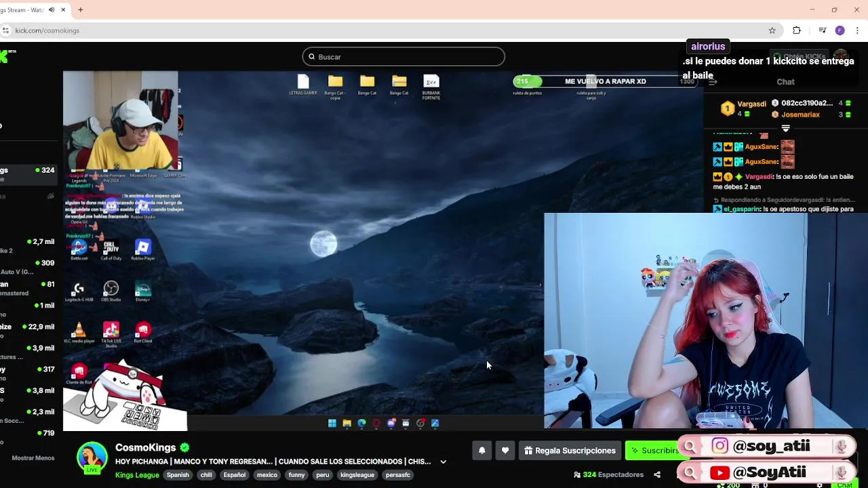Open el_gasparin username in chat
868x488 pixels.
tap(742, 209)
